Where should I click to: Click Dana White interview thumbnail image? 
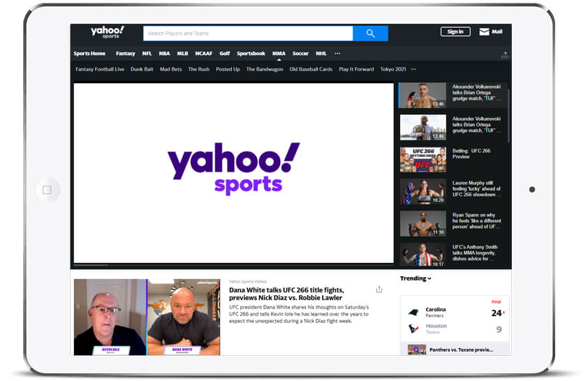pyautogui.click(x=147, y=317)
